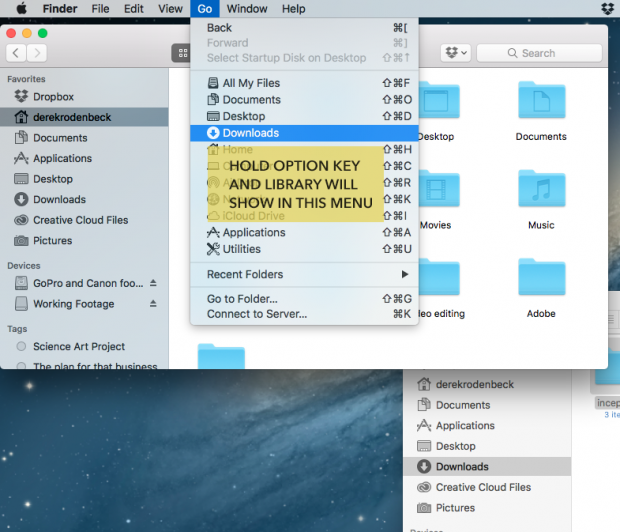Viewport: 620px width, 532px height.
Task: Switch to icon view button
Action: pyautogui.click(x=182, y=53)
